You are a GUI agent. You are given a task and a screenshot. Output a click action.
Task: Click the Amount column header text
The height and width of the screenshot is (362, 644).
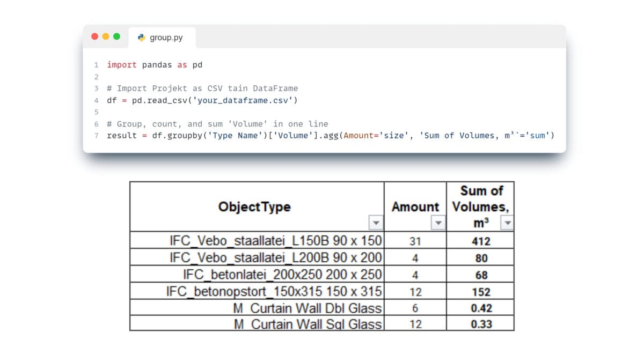tap(415, 206)
